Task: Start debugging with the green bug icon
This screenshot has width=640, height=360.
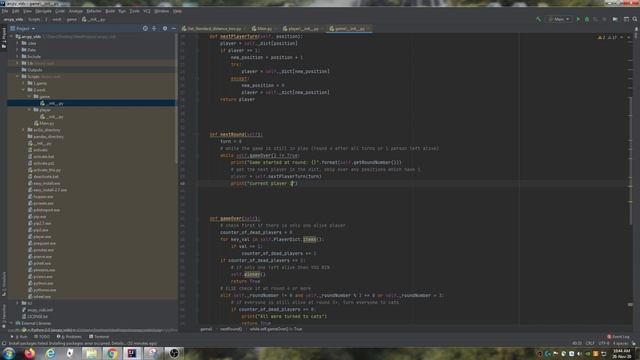Action: 587,19
